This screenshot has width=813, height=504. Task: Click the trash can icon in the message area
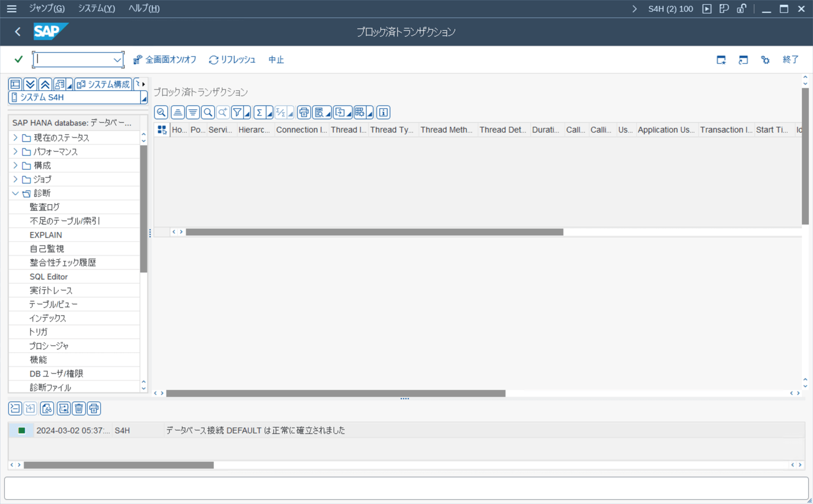(78, 408)
